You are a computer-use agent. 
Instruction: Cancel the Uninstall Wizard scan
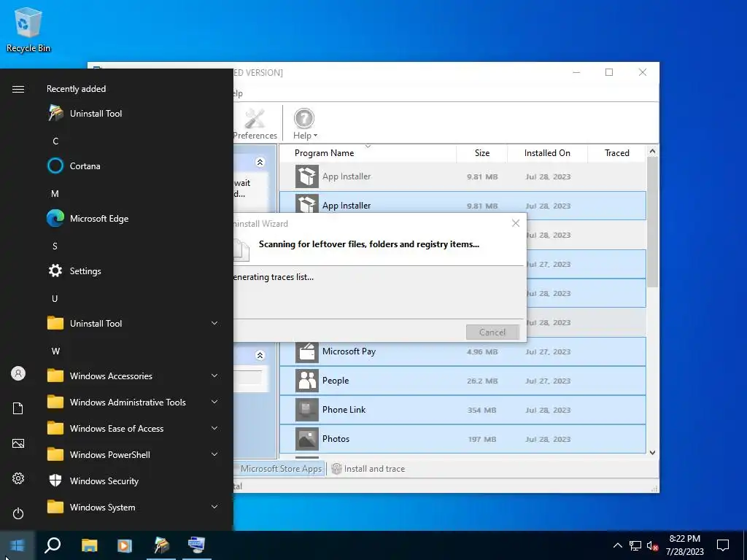[x=492, y=332]
